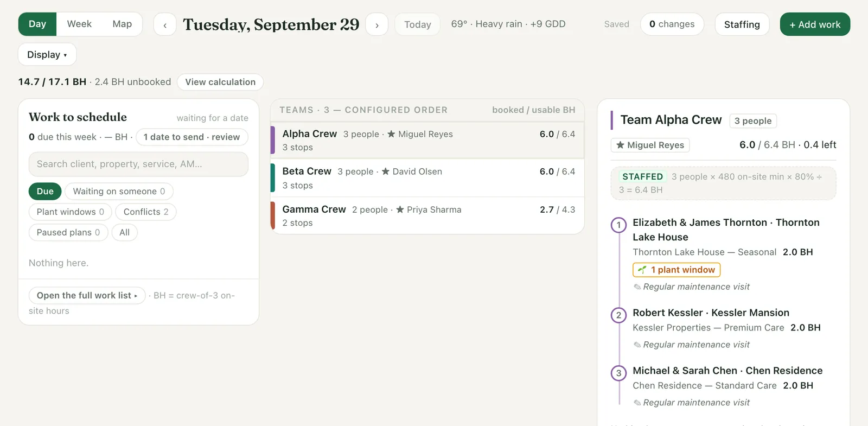Focus the search client, property field

138,164
